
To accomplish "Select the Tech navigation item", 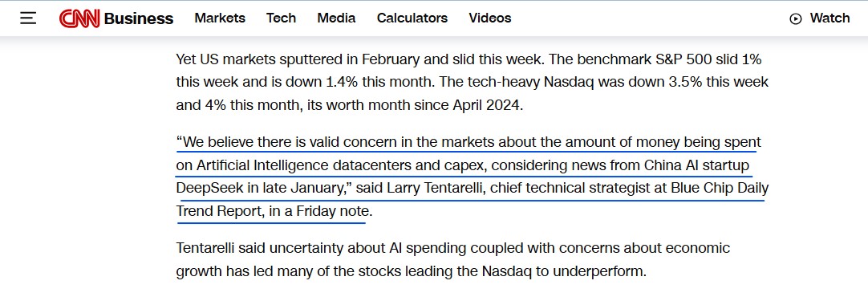I will click(x=282, y=18).
